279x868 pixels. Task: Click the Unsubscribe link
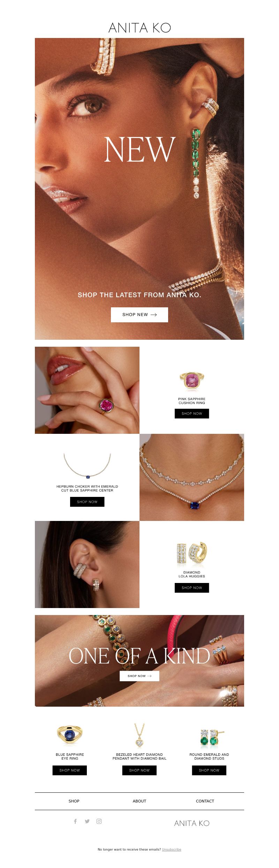pos(172,850)
